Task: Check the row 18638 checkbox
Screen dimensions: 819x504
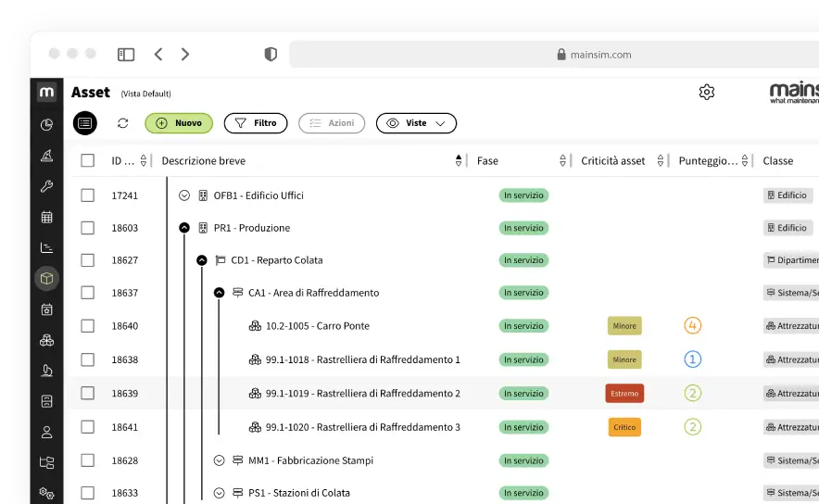Action: point(88,359)
